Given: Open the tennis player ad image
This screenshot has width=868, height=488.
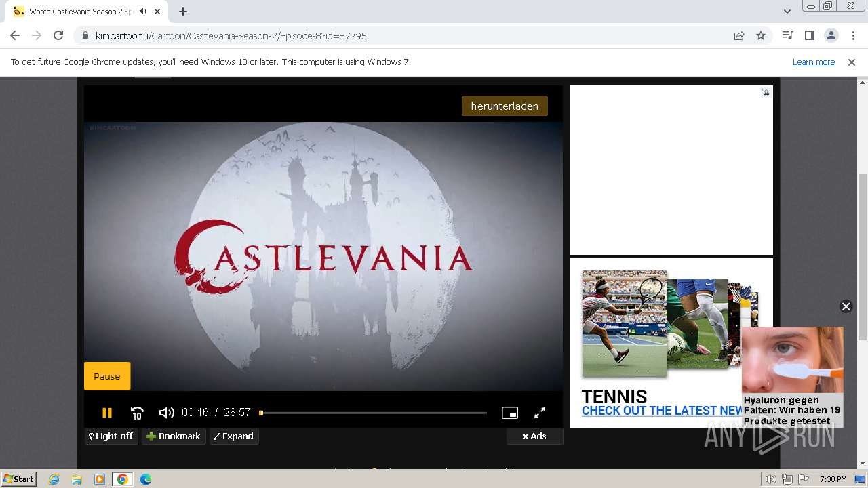Looking at the screenshot, I should [x=625, y=323].
